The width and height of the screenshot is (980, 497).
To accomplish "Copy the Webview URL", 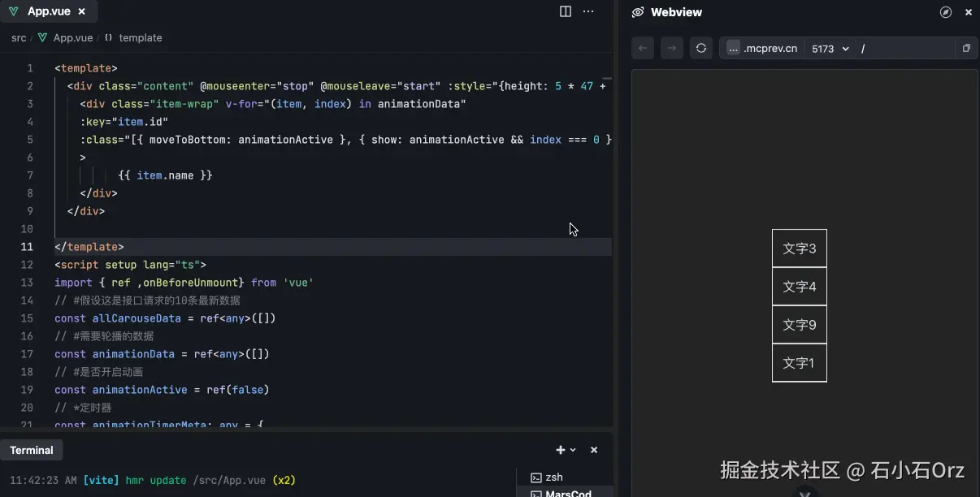I will pyautogui.click(x=966, y=49).
